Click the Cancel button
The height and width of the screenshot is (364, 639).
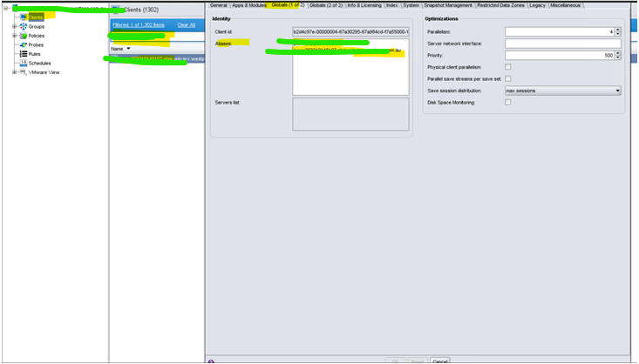439,361
